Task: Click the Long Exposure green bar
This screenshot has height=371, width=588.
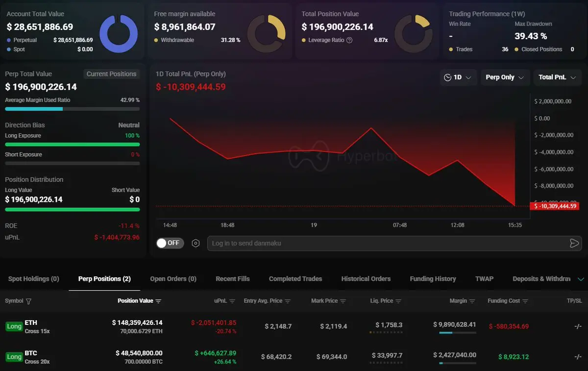Action: point(72,145)
